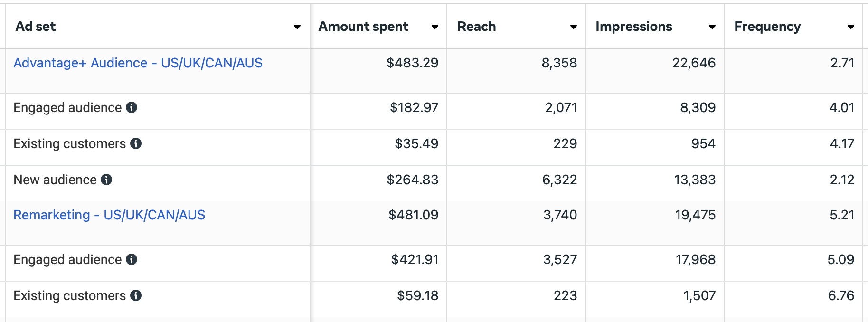Viewport: 868px width, 322px height.
Task: Click the Frequency column header label
Action: (767, 27)
